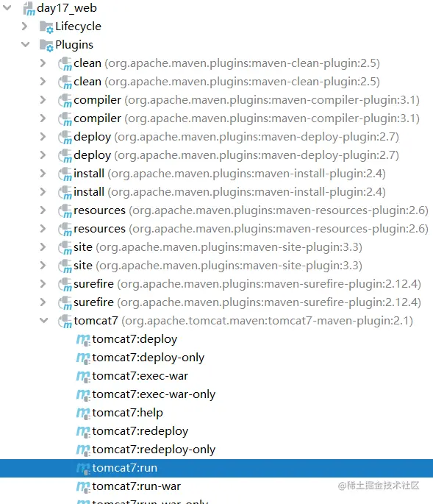Select the second clean (maven-clean-plugin:2.5) label

coord(226,82)
